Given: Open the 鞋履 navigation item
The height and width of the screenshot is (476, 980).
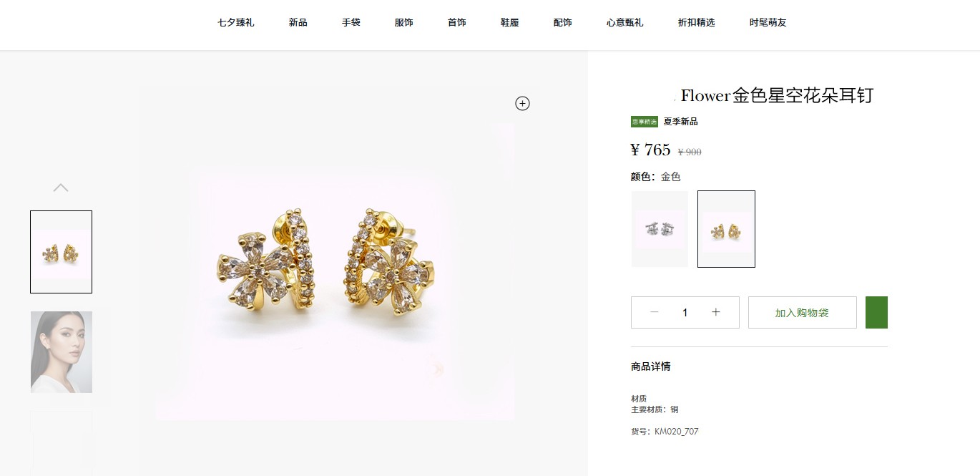Looking at the screenshot, I should 510,23.
